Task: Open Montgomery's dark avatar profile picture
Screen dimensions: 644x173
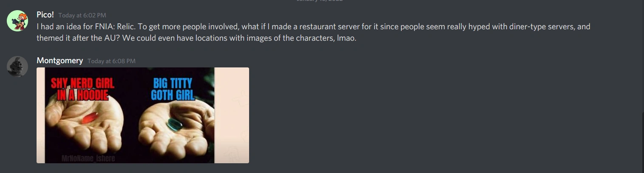Action: pyautogui.click(x=17, y=67)
